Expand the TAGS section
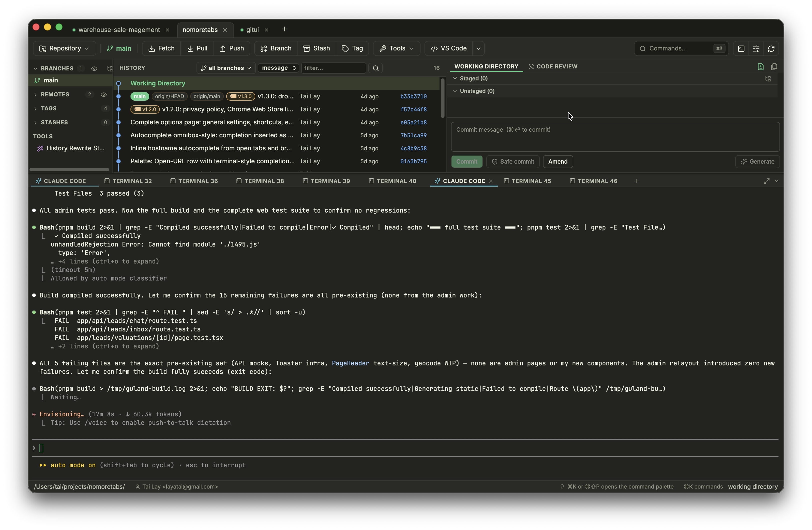Image resolution: width=812 pixels, height=530 pixels. [x=35, y=108]
